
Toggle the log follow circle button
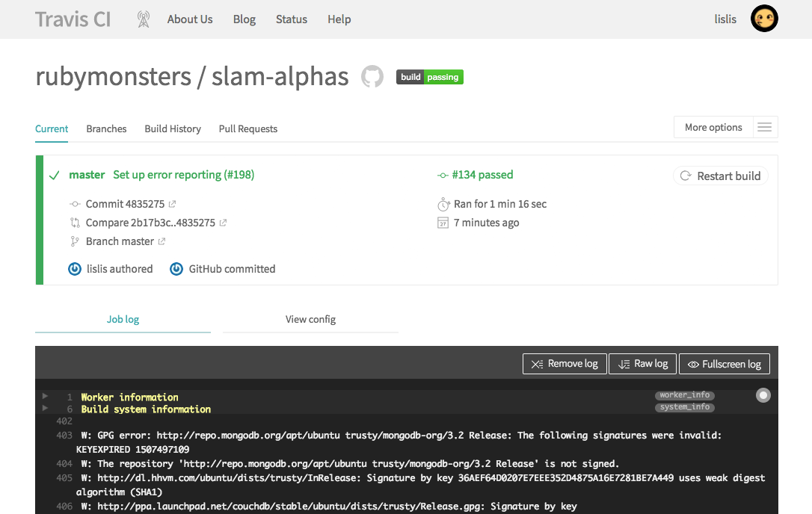[763, 395]
